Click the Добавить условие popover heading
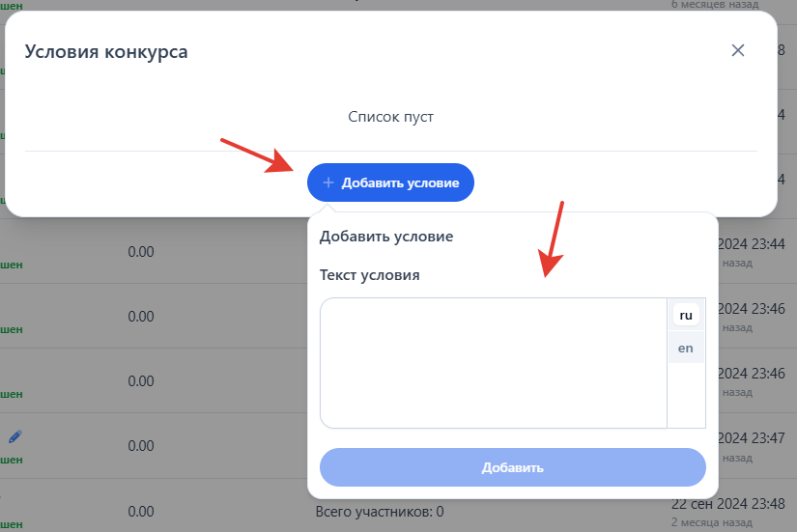The width and height of the screenshot is (797, 532). point(386,237)
